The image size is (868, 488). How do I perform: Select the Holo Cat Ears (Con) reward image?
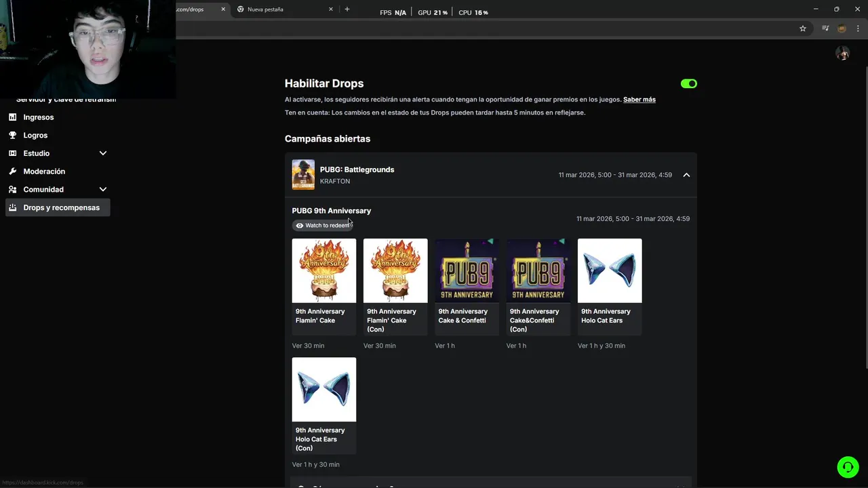324,390
